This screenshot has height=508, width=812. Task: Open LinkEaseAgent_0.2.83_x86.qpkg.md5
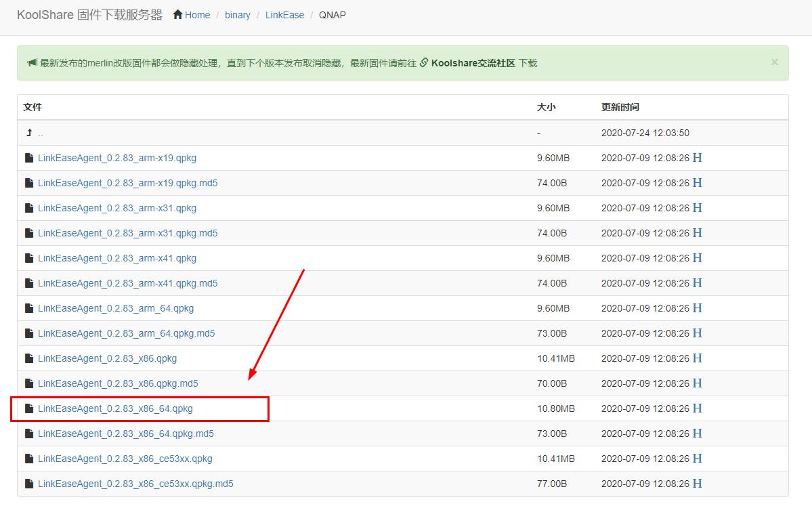(x=118, y=383)
